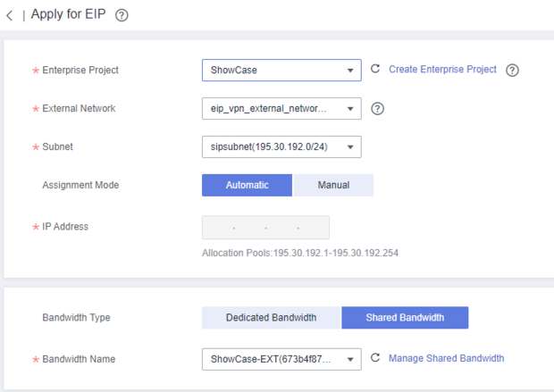Click the third octet of IP Address field

tap(281, 228)
